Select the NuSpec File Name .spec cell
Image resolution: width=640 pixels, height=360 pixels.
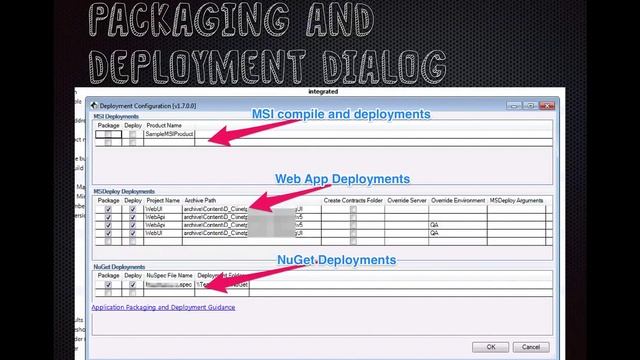169,284
